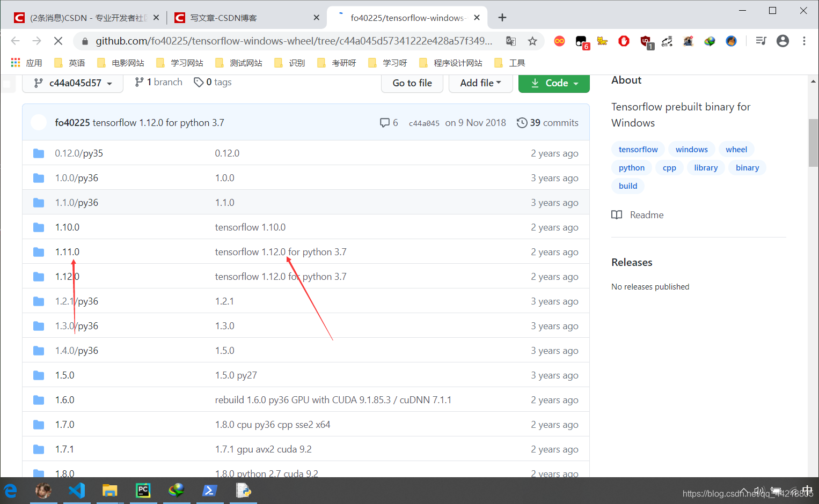Open PyCharm from the taskbar
This screenshot has width=819, height=504.
[143, 490]
